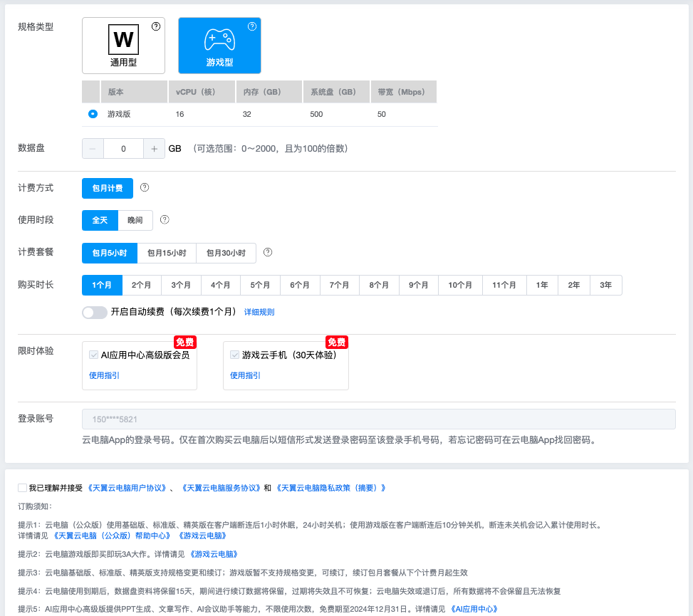
Task: Open help icon next to 包月计费
Action: pyautogui.click(x=145, y=188)
